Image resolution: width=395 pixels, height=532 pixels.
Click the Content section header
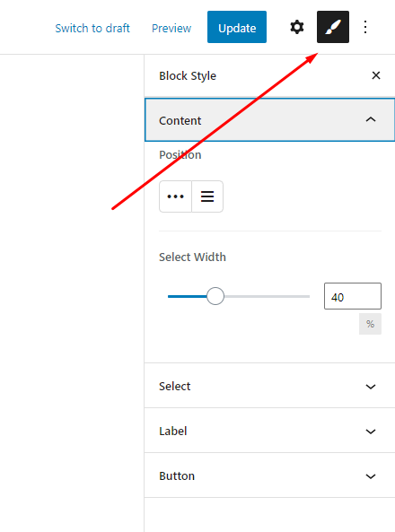[269, 120]
